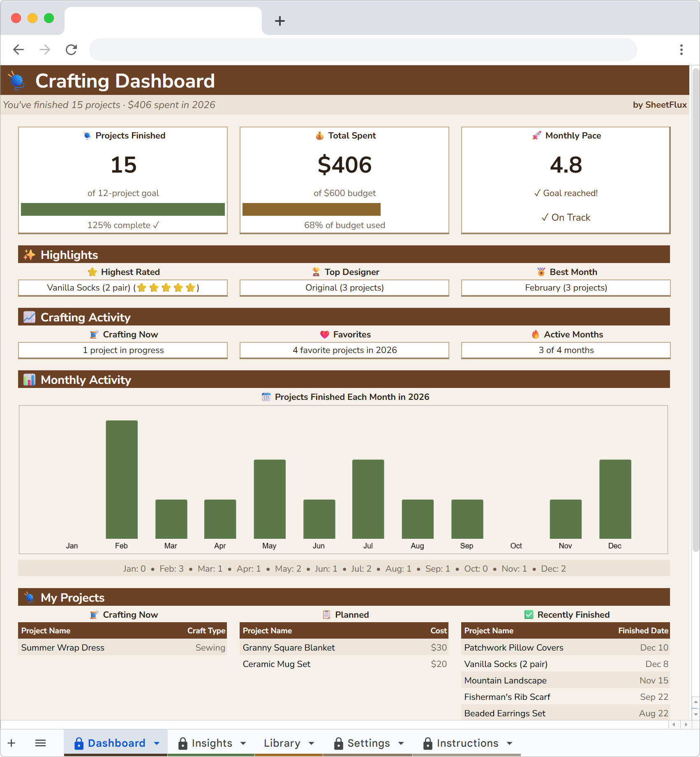Switch to the Library tab
The image size is (700, 757).
(283, 743)
